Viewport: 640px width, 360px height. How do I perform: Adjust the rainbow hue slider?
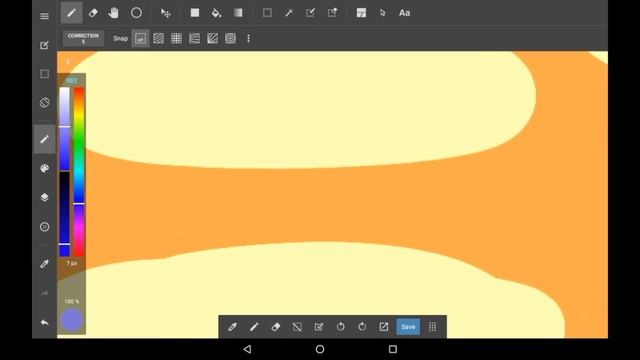(79, 171)
